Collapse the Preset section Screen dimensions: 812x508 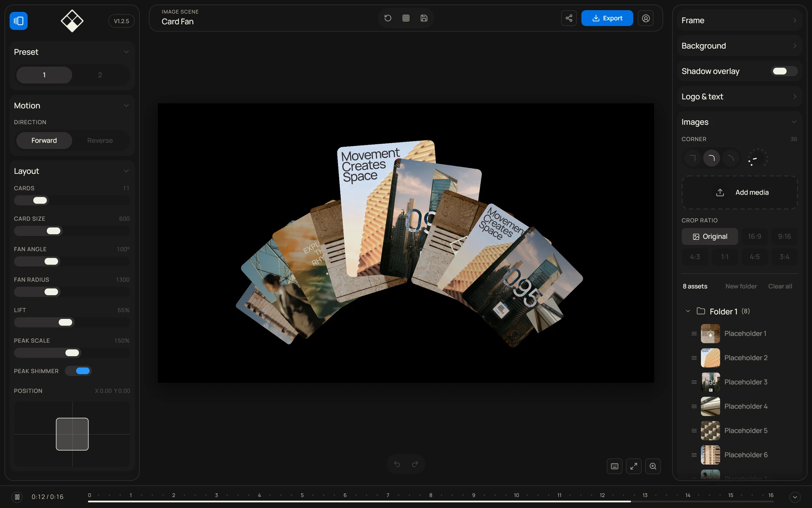tap(126, 52)
